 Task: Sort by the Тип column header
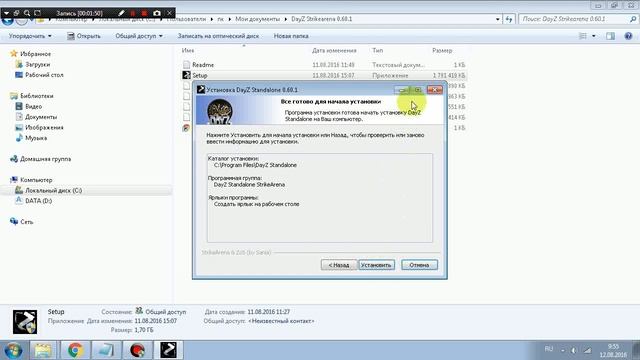tap(378, 51)
